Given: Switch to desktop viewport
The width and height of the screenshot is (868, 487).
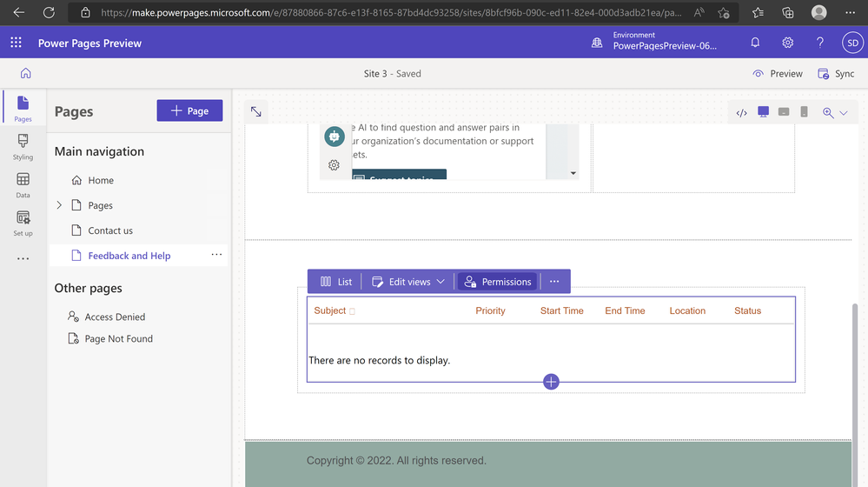Looking at the screenshot, I should (763, 112).
